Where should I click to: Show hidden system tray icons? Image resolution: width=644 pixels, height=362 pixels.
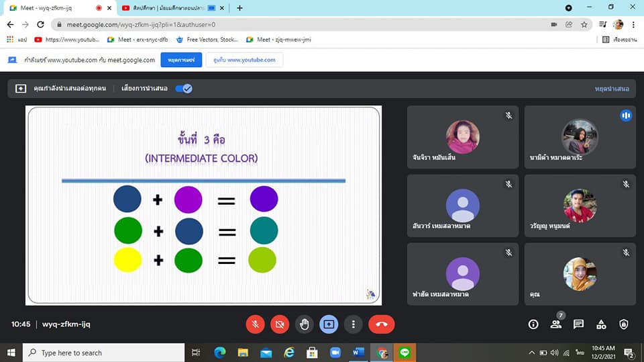(532, 353)
